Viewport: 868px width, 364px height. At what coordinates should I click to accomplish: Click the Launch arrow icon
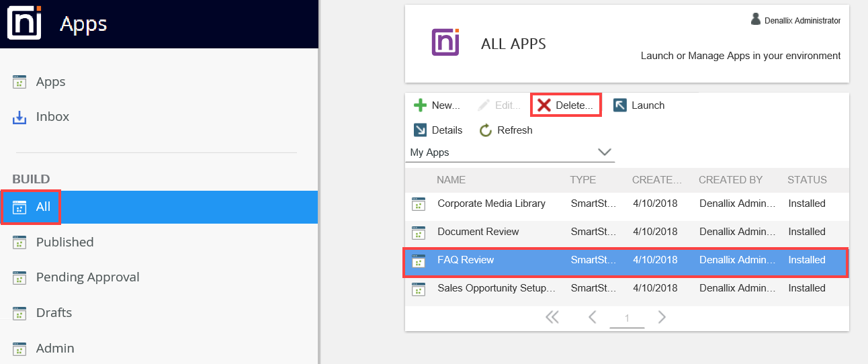[620, 105]
